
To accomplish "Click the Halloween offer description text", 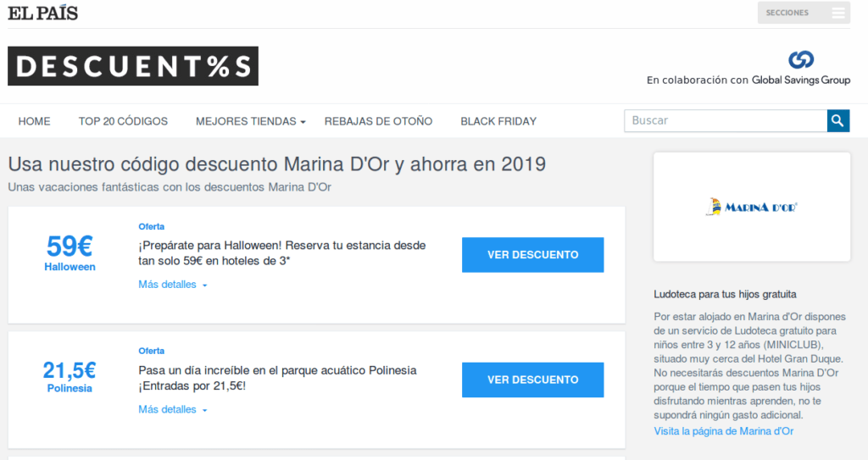I will (x=281, y=253).
